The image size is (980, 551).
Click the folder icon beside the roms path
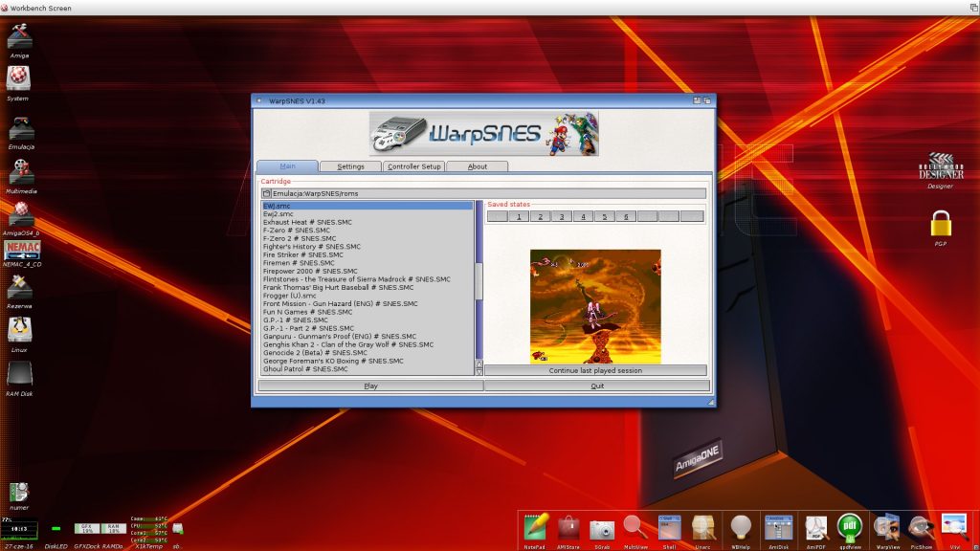coord(267,193)
